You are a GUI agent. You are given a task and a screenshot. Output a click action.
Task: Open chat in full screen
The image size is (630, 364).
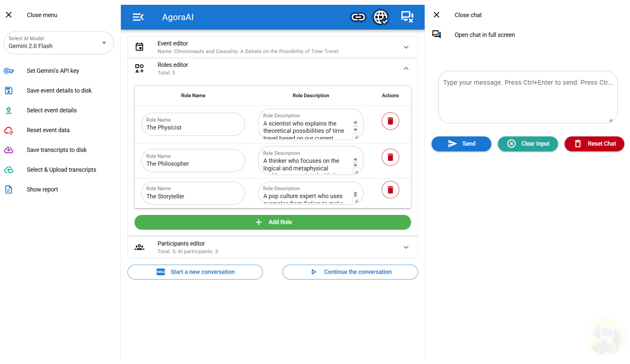coord(484,35)
